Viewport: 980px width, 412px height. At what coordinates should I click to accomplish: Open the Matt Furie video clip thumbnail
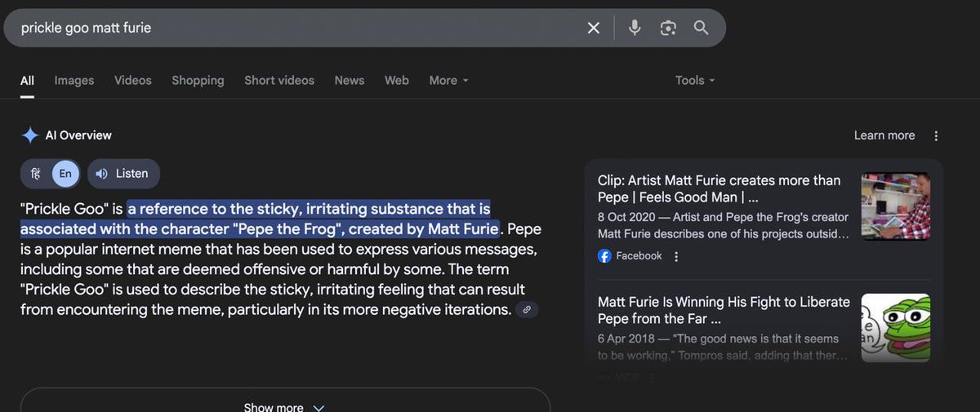pyautogui.click(x=896, y=206)
